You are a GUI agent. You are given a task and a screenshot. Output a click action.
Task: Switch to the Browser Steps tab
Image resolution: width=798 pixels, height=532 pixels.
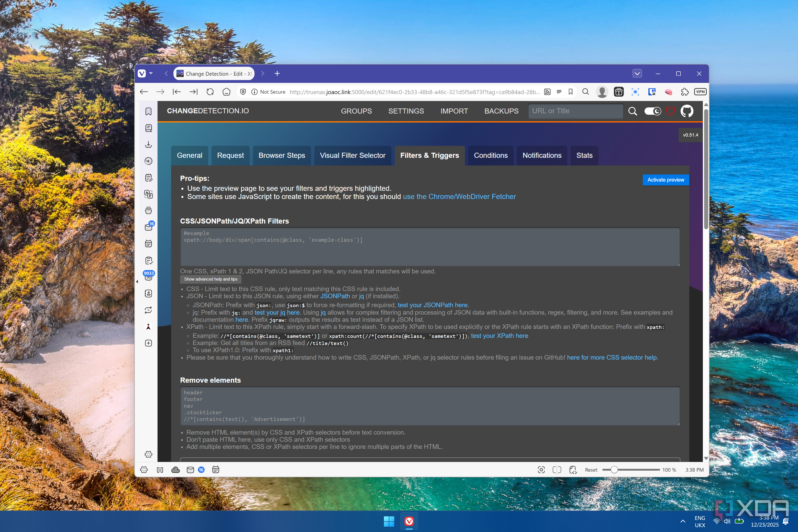[x=282, y=156]
